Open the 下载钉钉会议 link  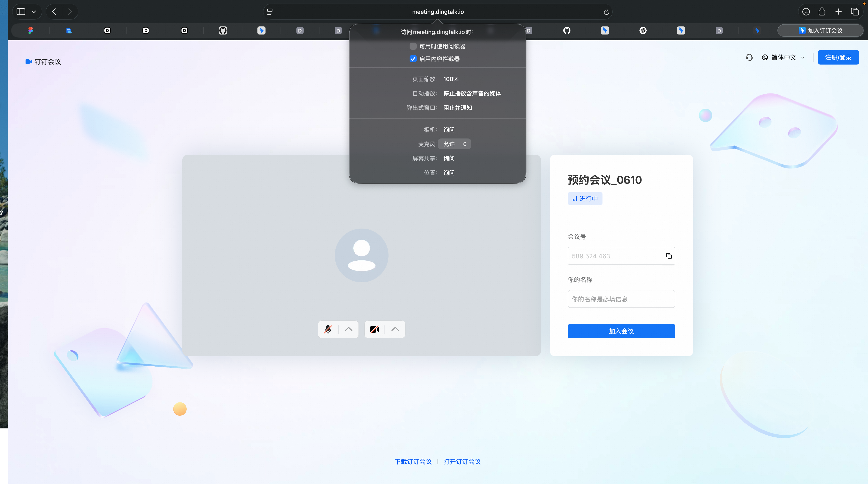[413, 462]
